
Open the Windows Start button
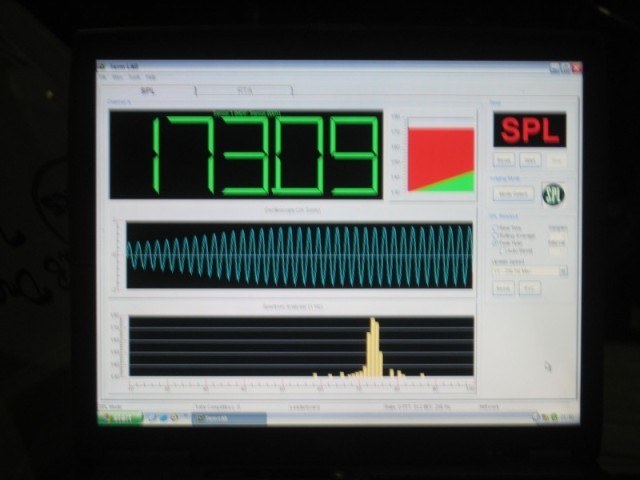[x=119, y=418]
